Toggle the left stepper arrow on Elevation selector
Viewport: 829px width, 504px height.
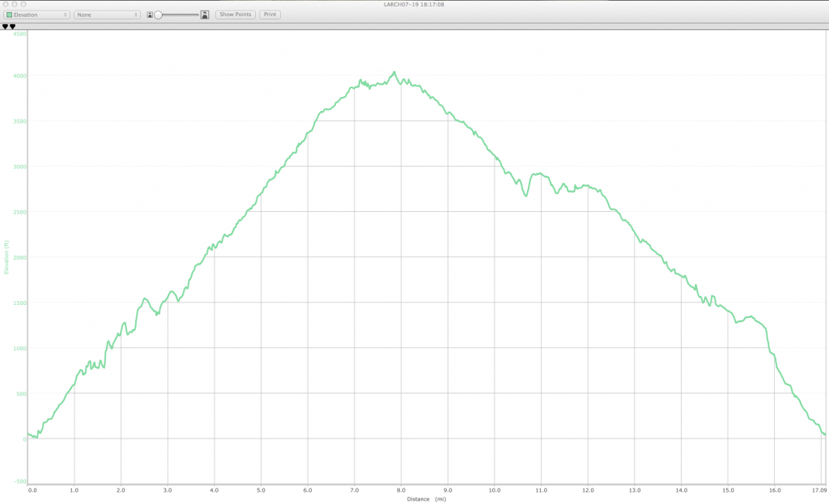click(66, 14)
